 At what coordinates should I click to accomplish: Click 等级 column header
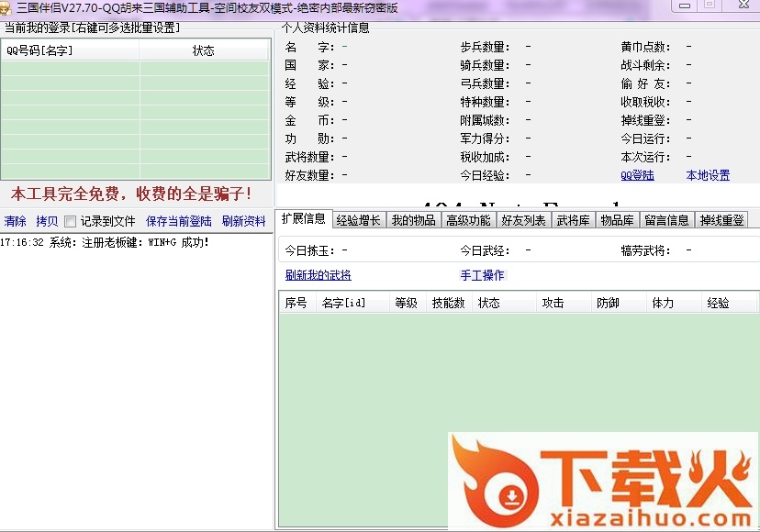(x=408, y=303)
